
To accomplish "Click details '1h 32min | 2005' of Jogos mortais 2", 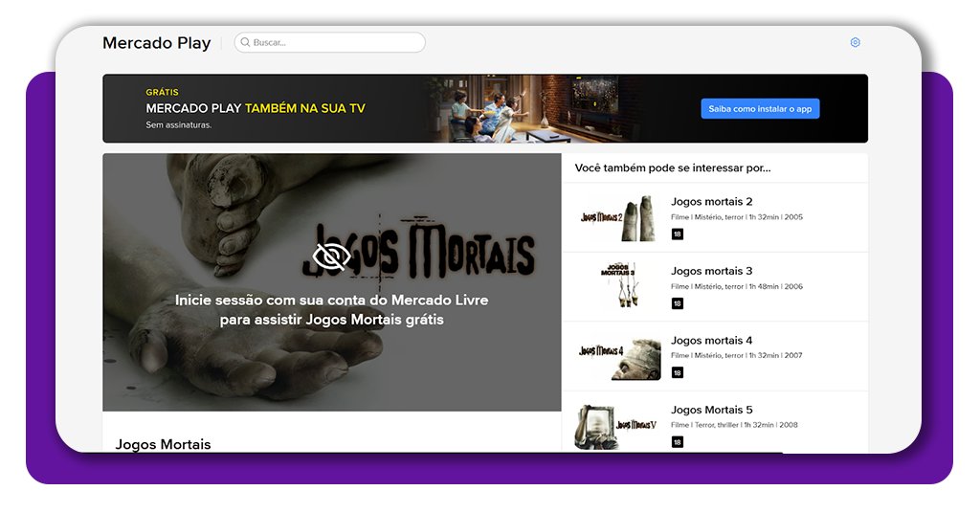I will (775, 217).
